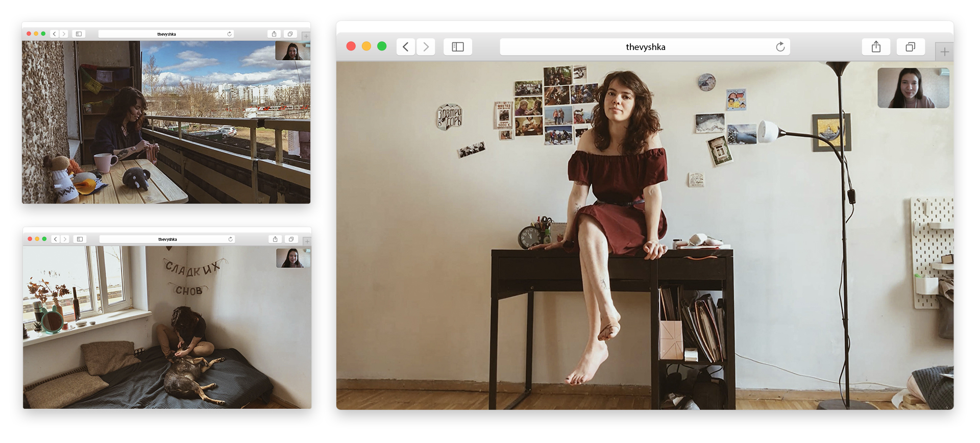Click the forward arrow in the large desk-photo window

426,47
